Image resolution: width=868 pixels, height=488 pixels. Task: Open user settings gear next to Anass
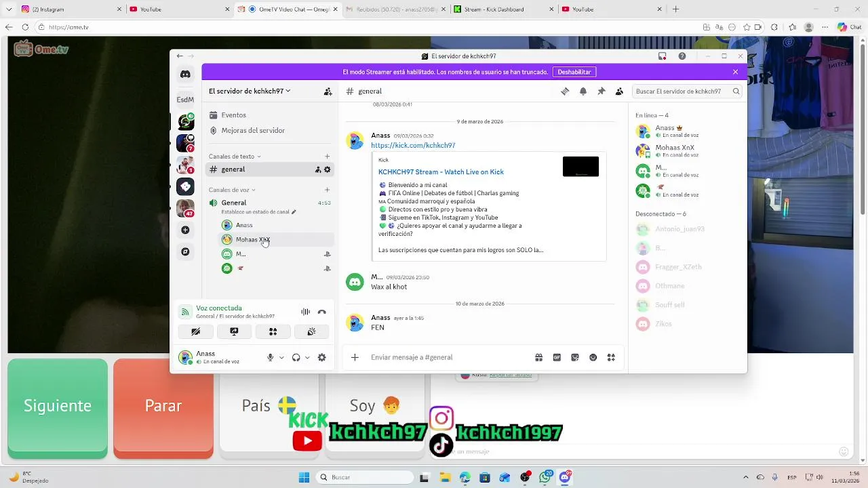pyautogui.click(x=322, y=357)
